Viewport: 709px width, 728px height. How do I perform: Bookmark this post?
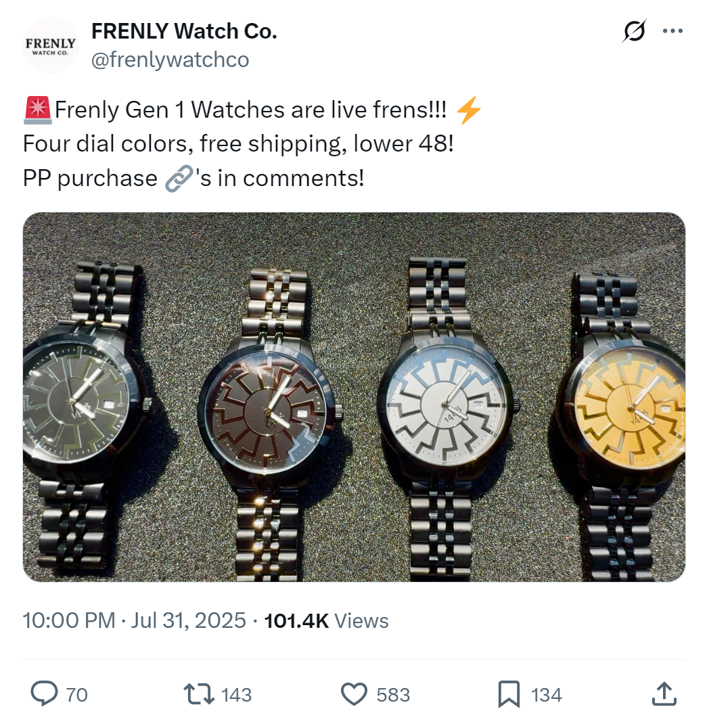pyautogui.click(x=509, y=694)
